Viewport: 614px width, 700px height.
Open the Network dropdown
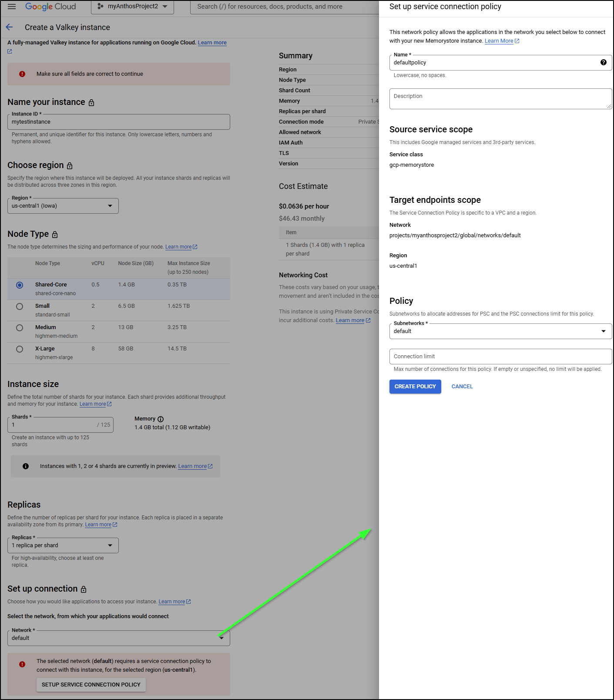(119, 638)
